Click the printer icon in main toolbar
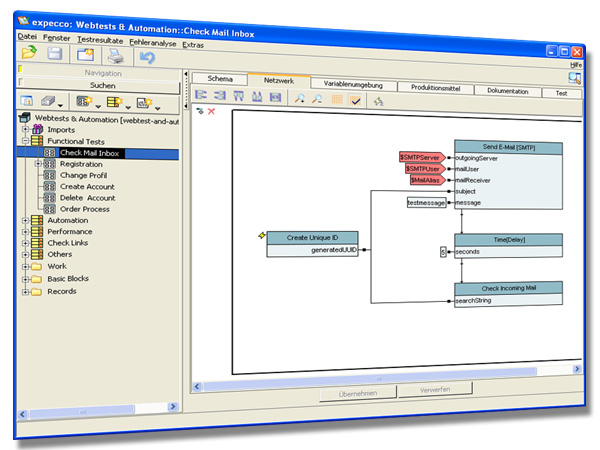Image resolution: width=600 pixels, height=450 pixels. [x=116, y=56]
